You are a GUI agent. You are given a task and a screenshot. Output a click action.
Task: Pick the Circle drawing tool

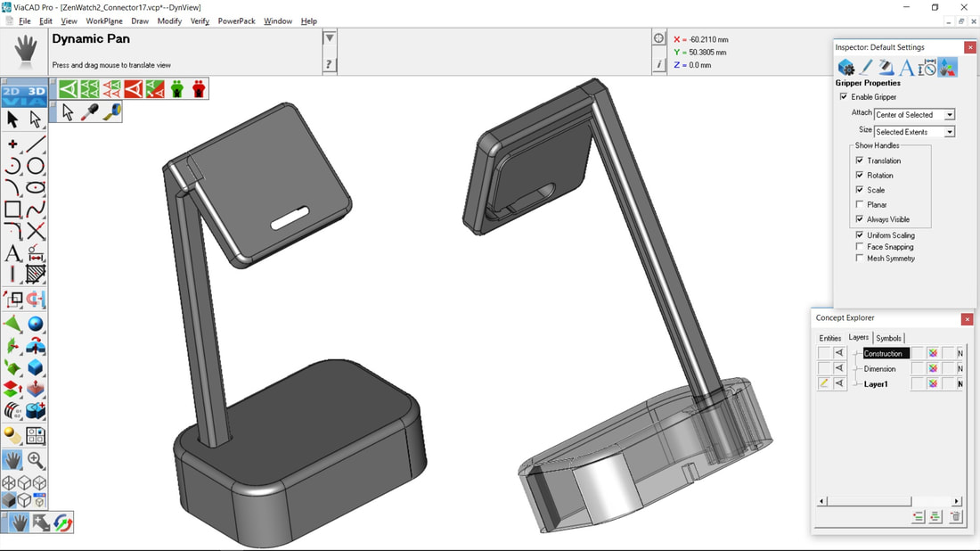36,166
